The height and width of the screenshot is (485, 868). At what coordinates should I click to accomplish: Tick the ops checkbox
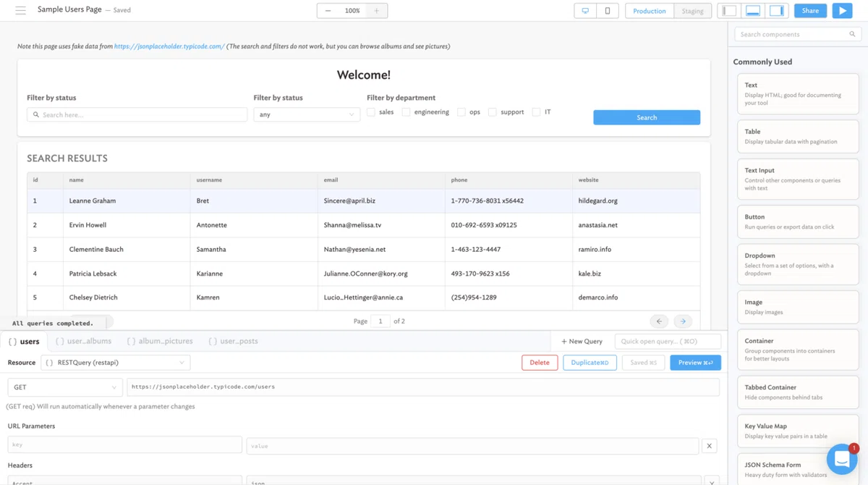461,112
